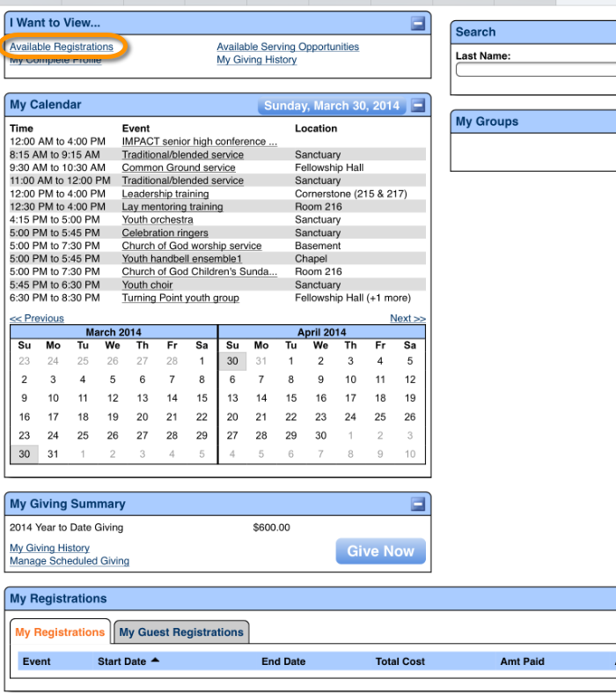Screen dimensions: 616x694
Task: Sort registrations by Start Date arrow
Action: tap(156, 661)
